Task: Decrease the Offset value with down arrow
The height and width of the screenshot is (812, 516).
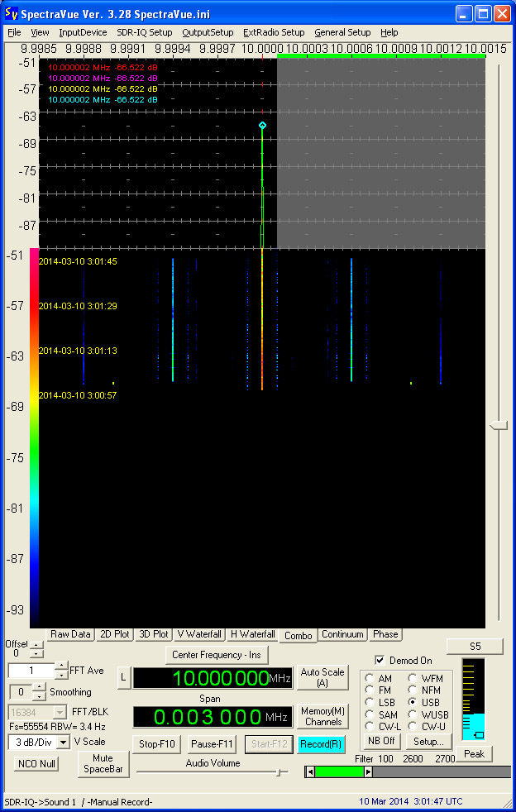Action: tap(36, 653)
